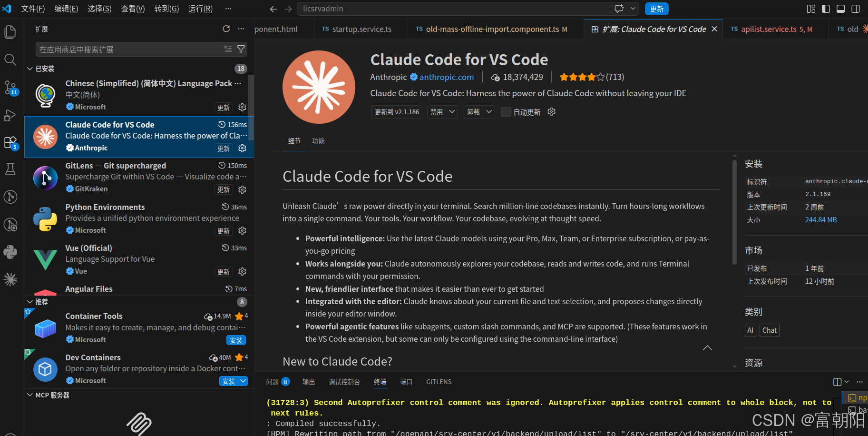The height and width of the screenshot is (436, 868).
Task: Open the Extensions view in activity bar
Action: tap(10, 142)
